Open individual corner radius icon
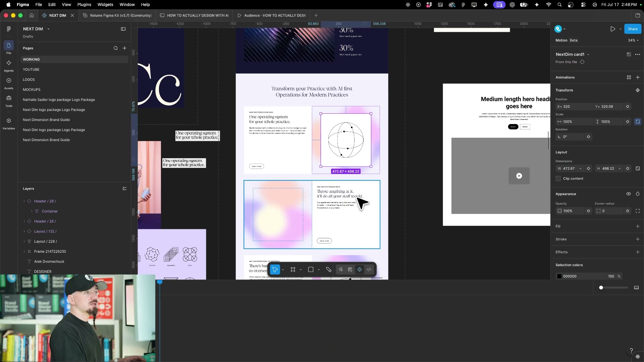Screen dimensions: 644x362 [x=638, y=211]
